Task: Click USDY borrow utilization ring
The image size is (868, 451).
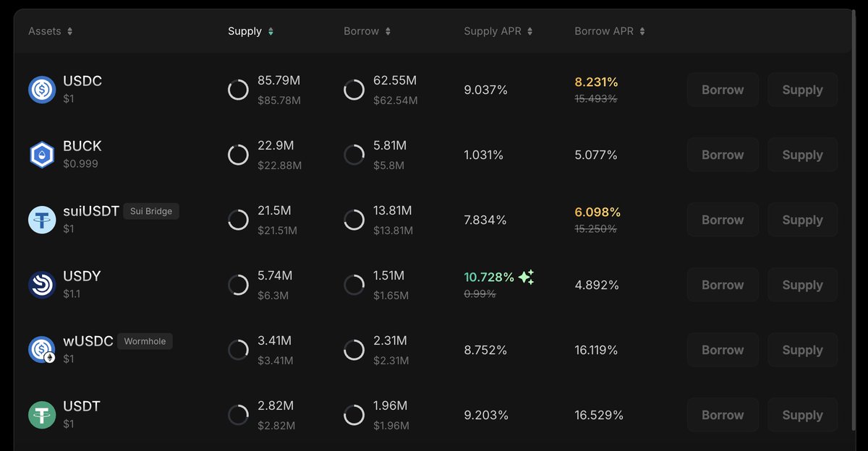Action: click(x=354, y=285)
